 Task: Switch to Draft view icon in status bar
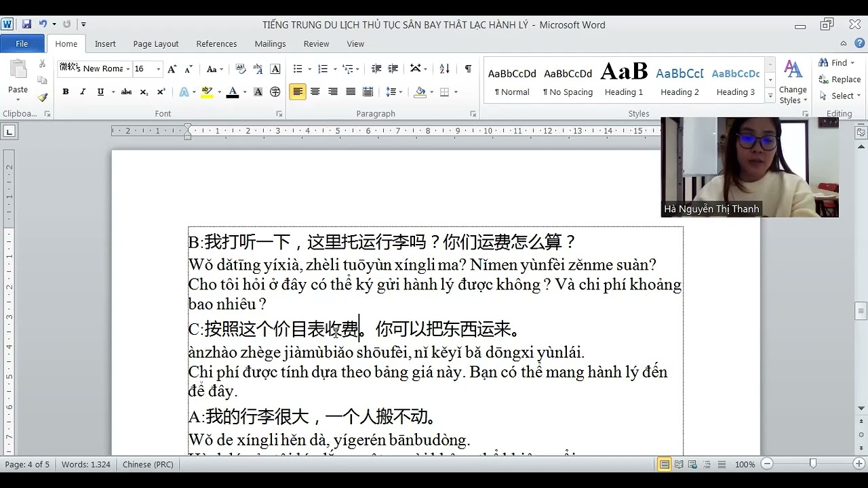tap(721, 464)
